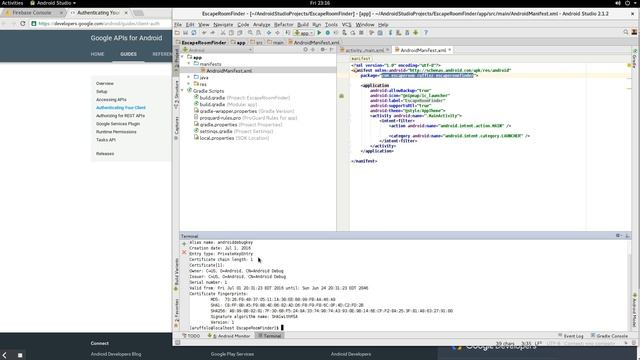Open terminal panel settings gear icon
640x360 pixels.
click(x=618, y=236)
